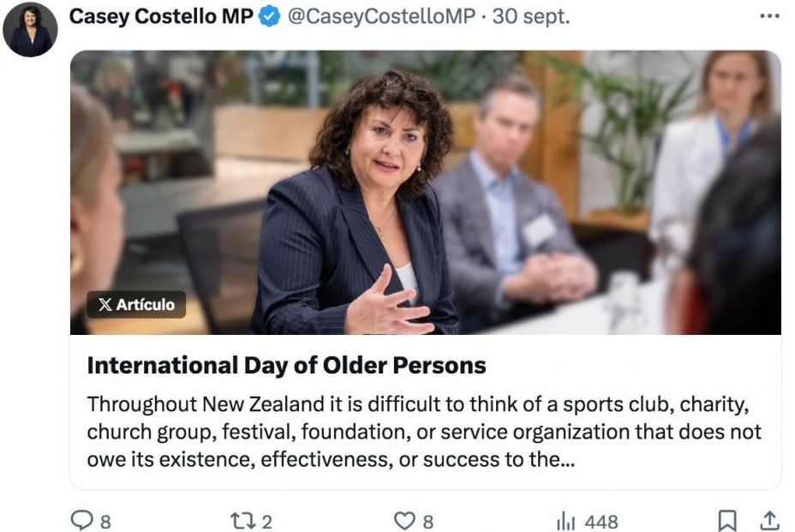The width and height of the screenshot is (795, 532).
Task: Open the article preview photo
Action: pos(425,192)
